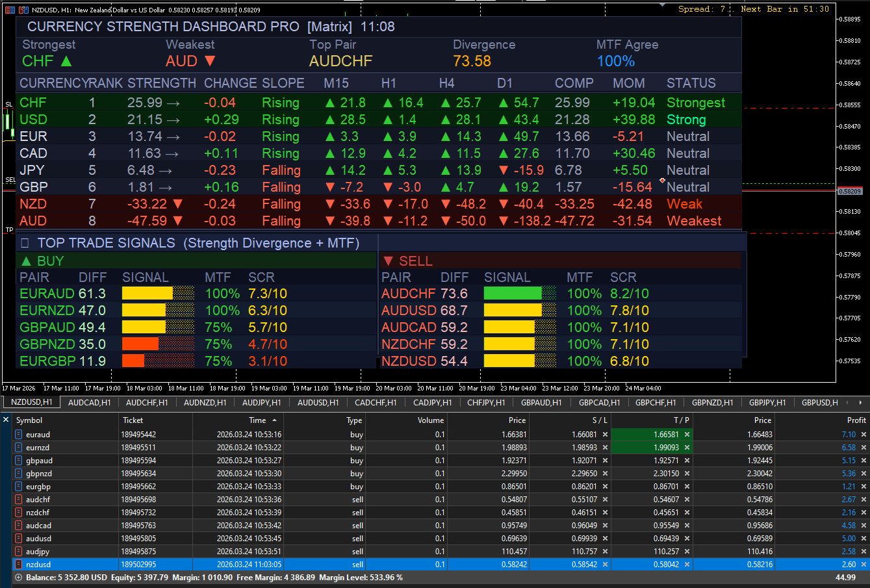The width and height of the screenshot is (870, 588).
Task: Click the audjpy open time 2026.03.24 10:53:51
Action: (x=249, y=552)
